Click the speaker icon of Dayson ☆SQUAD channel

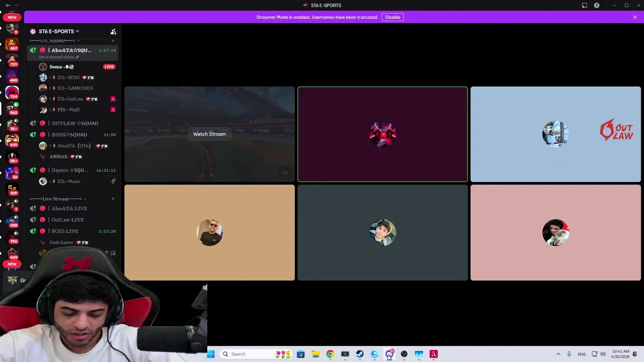coord(33,170)
